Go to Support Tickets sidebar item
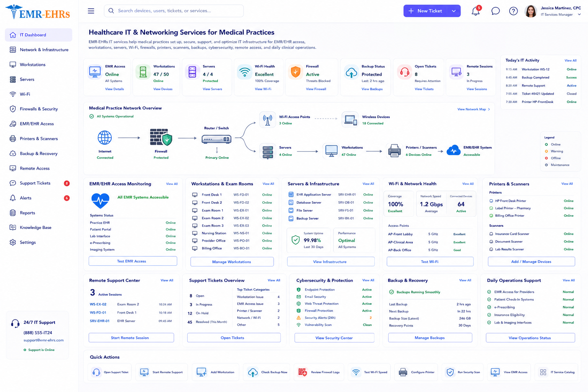This screenshot has height=392, width=588. pyautogui.click(x=39, y=183)
